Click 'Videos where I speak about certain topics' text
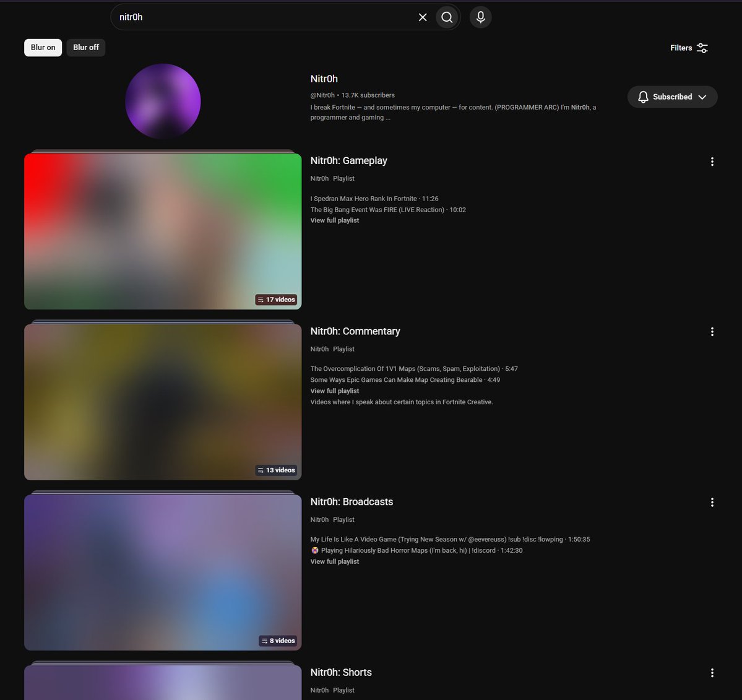742x700 pixels. (402, 402)
